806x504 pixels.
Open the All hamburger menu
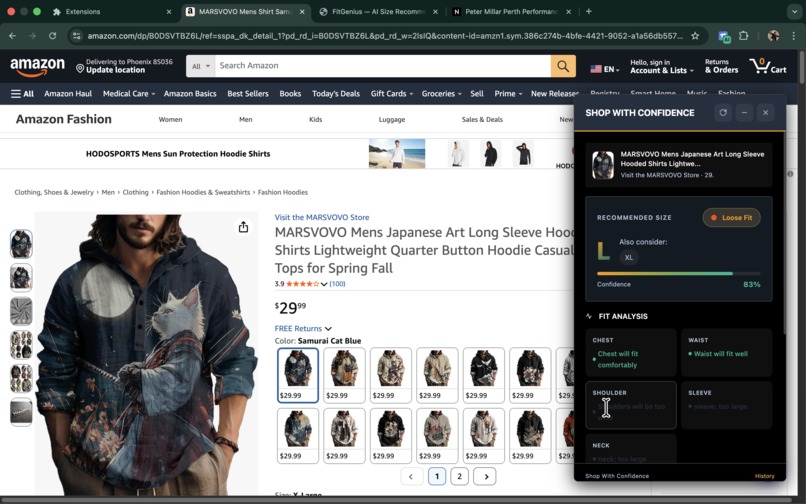22,94
